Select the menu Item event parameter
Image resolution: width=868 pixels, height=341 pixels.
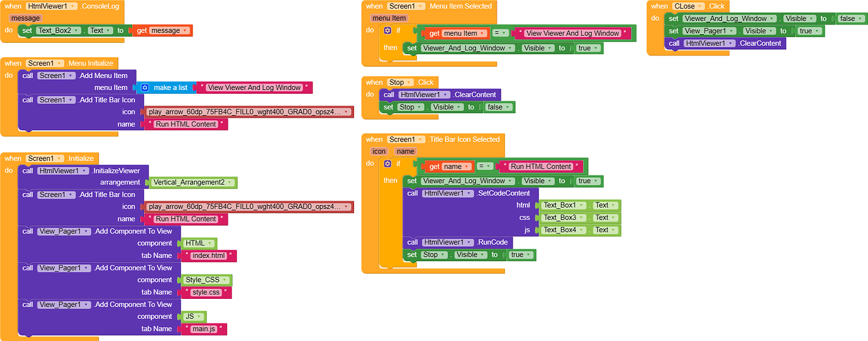[x=390, y=18]
